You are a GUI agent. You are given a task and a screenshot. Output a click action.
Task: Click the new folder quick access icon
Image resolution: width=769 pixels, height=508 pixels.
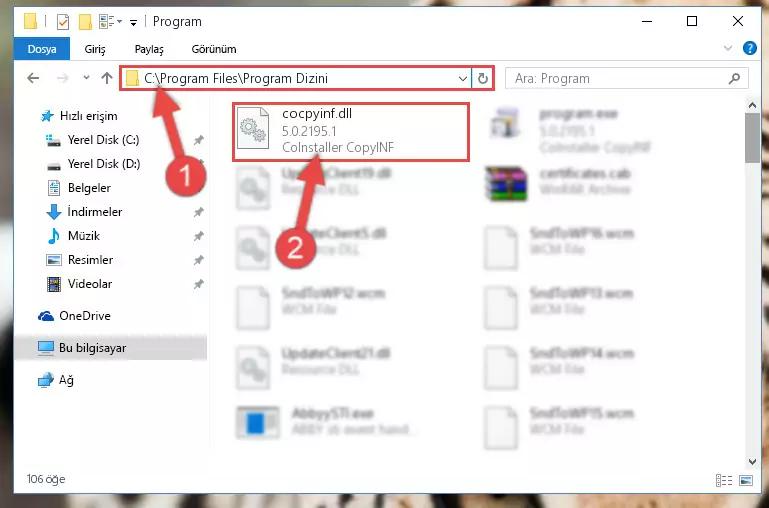click(x=85, y=22)
